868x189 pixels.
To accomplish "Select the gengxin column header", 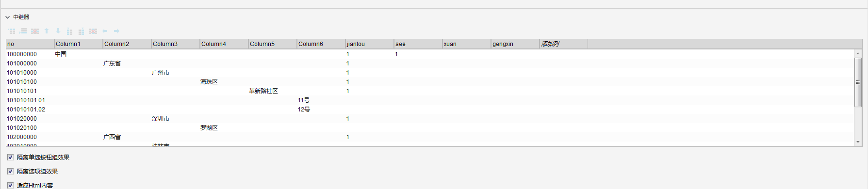I will pos(515,44).
